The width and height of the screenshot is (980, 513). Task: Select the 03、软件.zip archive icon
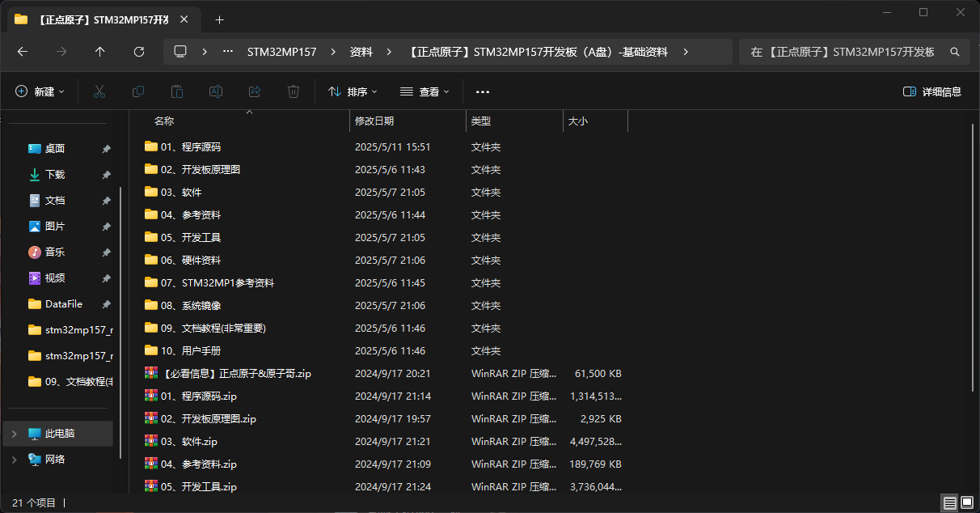[x=151, y=441]
